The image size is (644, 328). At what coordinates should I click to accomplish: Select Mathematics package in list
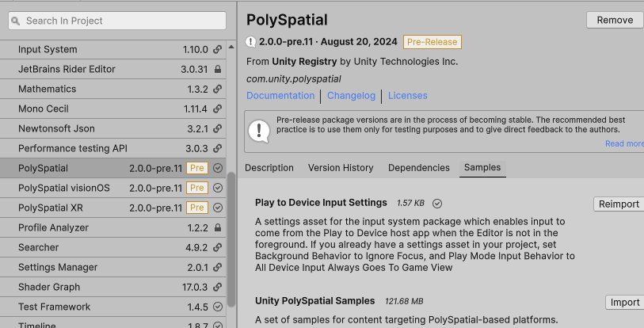click(x=113, y=90)
